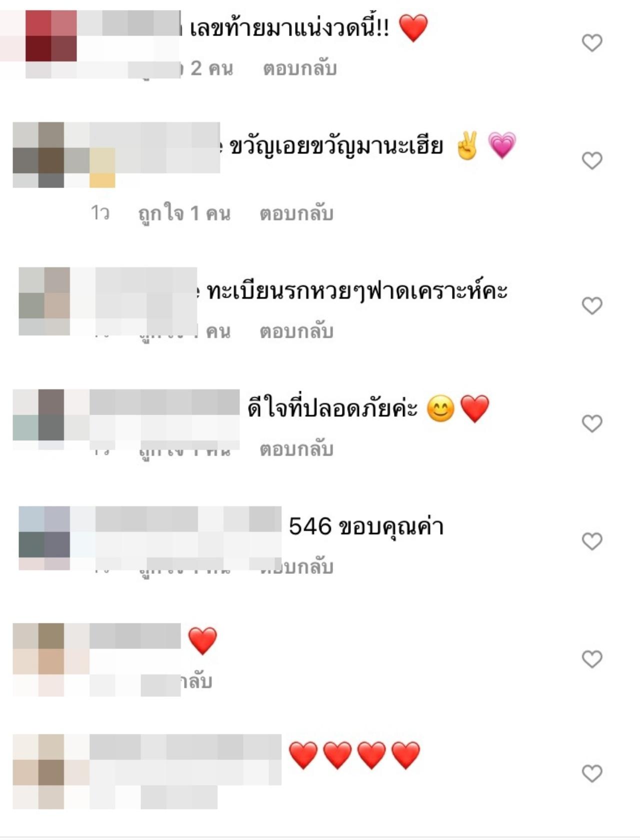640x840 pixels.
Task: Open the red avatar of the first commenter
Action: (50, 36)
